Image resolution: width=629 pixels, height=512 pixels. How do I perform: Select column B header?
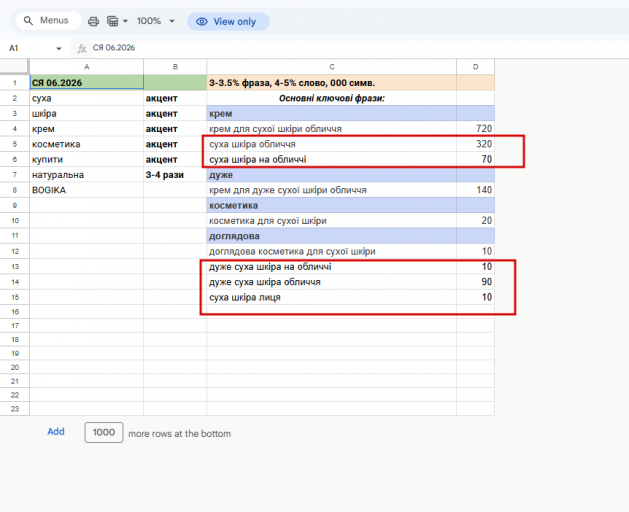point(175,67)
